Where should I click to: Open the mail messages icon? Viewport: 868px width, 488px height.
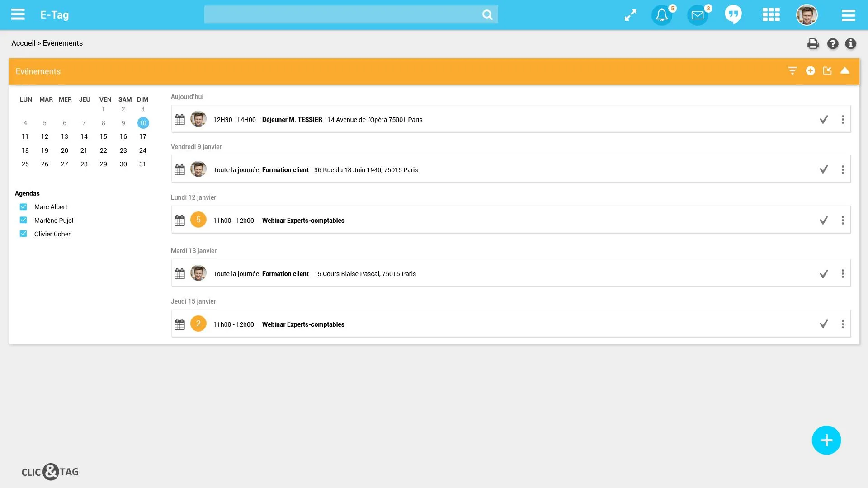[698, 15]
